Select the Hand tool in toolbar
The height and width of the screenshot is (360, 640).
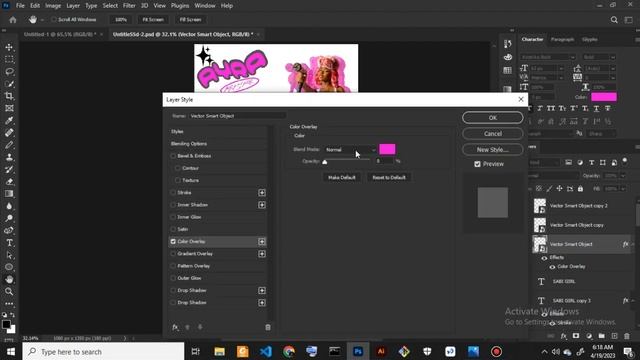[9, 280]
